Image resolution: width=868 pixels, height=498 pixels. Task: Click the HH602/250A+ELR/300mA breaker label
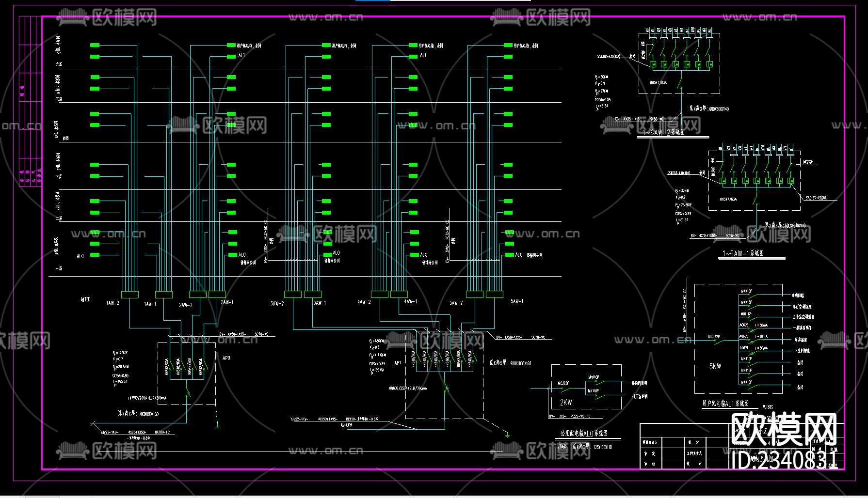coord(408,389)
